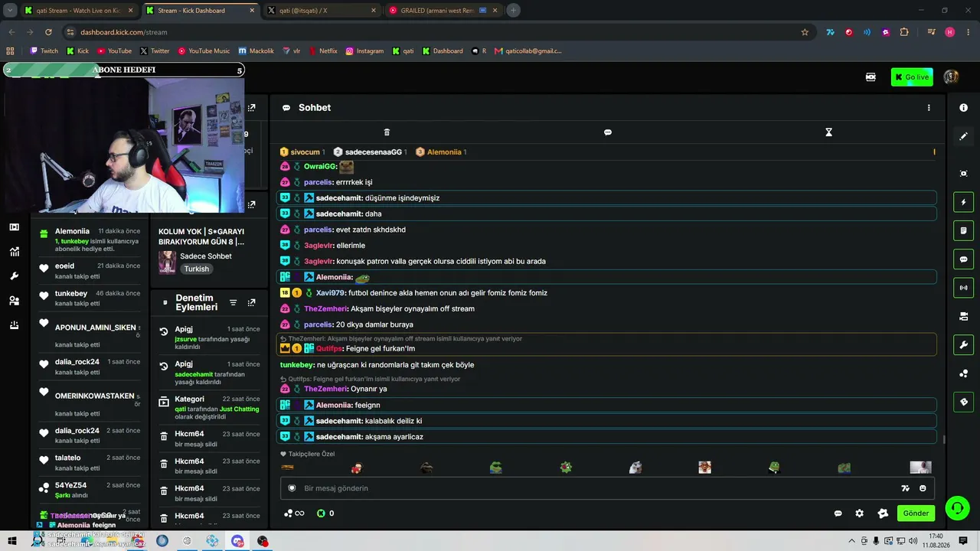Pop out the Denetim Eylemleri panel

click(251, 303)
